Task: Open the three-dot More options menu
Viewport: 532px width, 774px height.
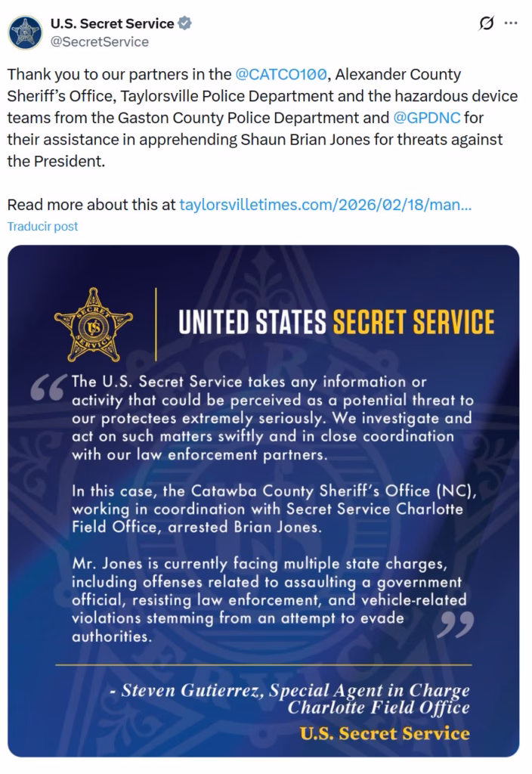Action: (x=511, y=23)
